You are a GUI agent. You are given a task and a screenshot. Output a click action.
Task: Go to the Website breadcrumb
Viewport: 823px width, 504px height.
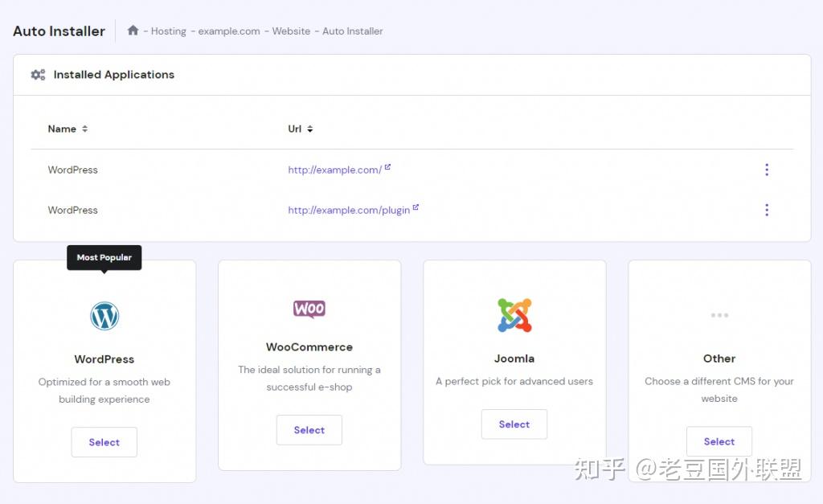pos(291,31)
